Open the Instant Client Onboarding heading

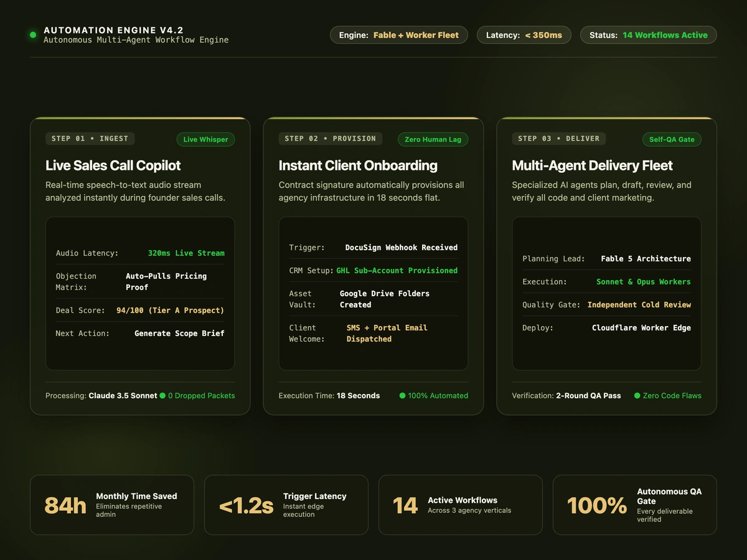pyautogui.click(x=358, y=166)
